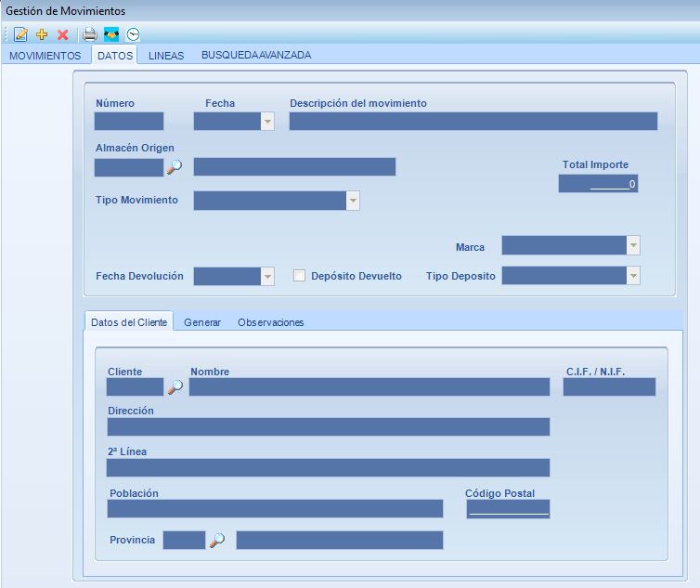The height and width of the screenshot is (588, 700).
Task: Click the Gestión de Movimientos title
Action: (65, 11)
